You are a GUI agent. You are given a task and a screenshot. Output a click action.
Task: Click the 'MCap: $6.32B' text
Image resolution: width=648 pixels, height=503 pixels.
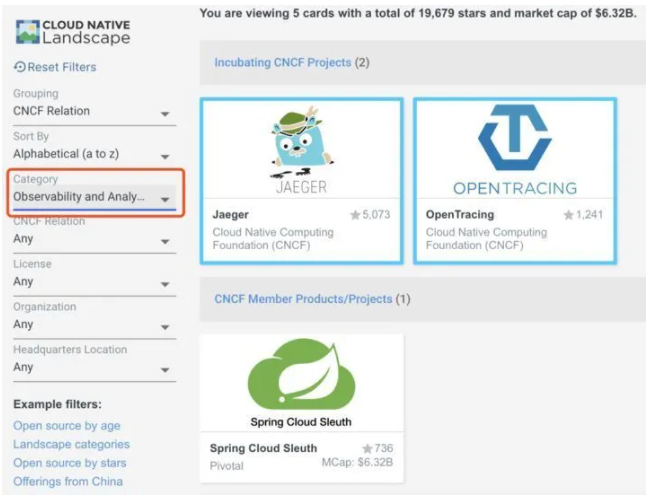click(x=357, y=462)
